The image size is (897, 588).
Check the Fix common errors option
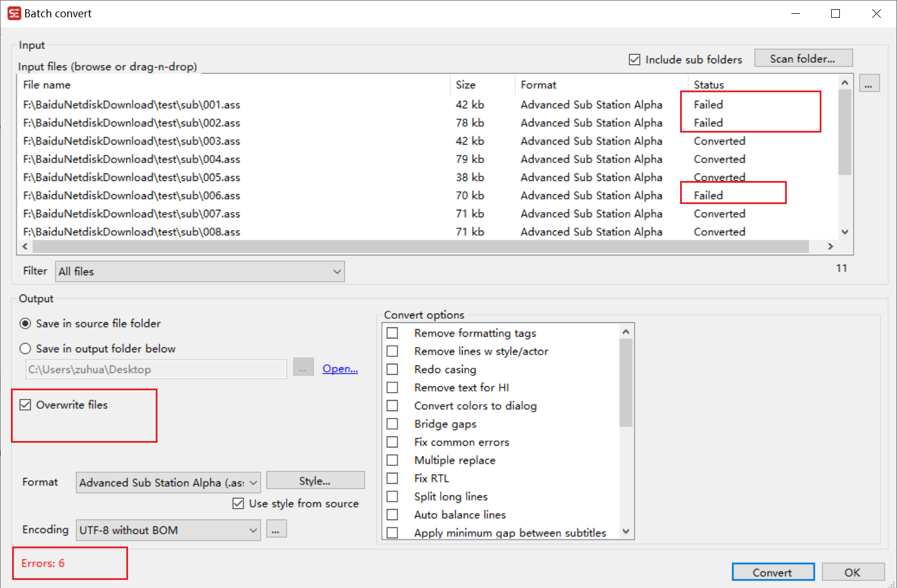click(x=392, y=442)
